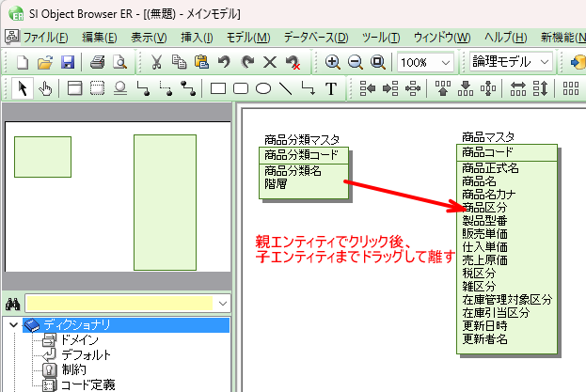Viewport: 586px width, 392px height.
Task: Open the 挿入(I) menu
Action: tap(197, 38)
